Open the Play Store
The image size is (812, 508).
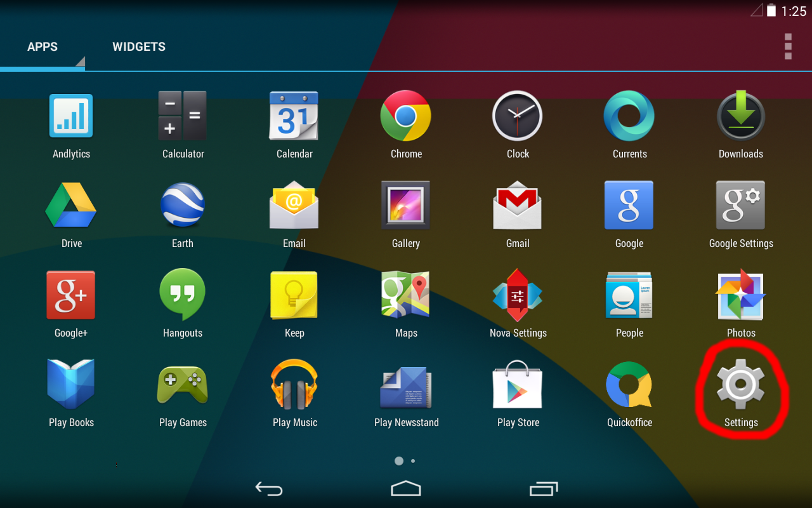pos(518,384)
